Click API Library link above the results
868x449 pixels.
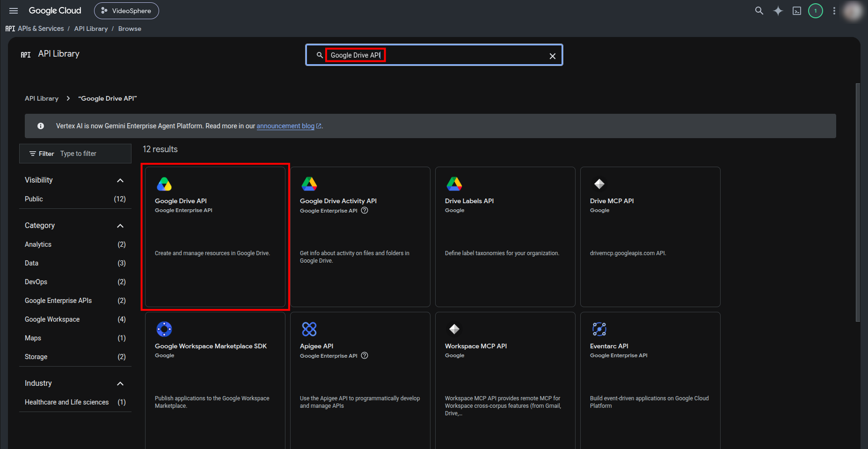[x=42, y=98]
